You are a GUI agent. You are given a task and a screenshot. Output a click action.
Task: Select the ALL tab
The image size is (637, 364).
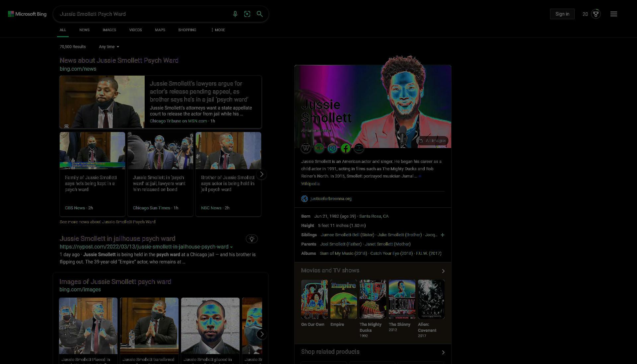click(63, 30)
